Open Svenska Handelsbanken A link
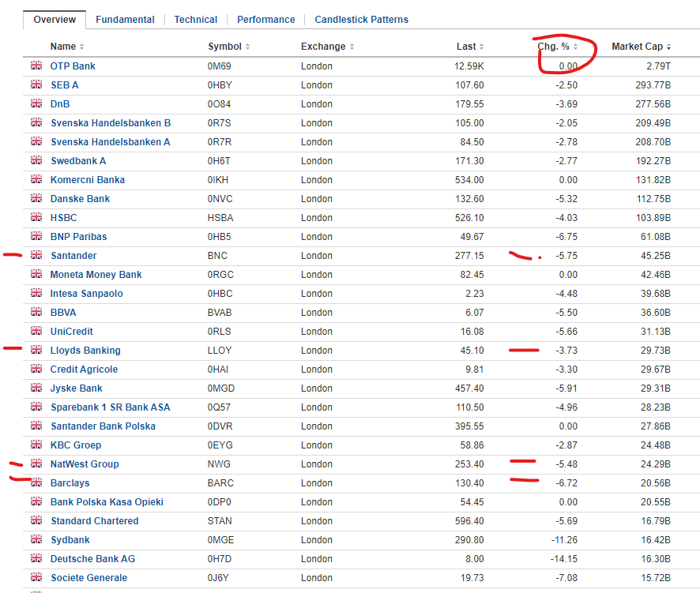 [111, 142]
